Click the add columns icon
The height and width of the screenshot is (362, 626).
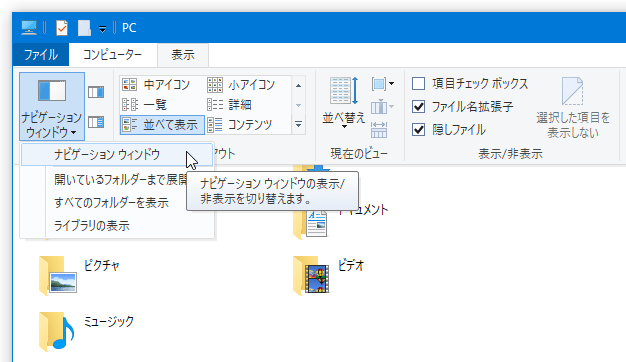click(382, 107)
